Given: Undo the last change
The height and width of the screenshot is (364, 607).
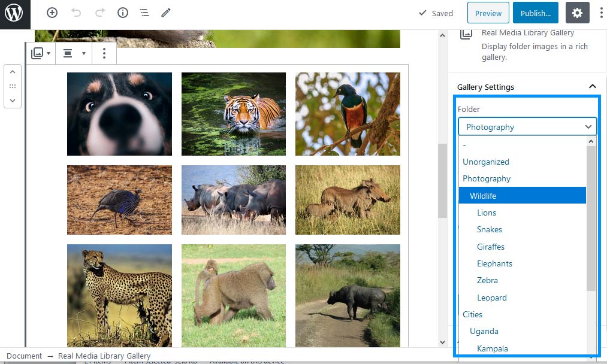Looking at the screenshot, I should [76, 13].
